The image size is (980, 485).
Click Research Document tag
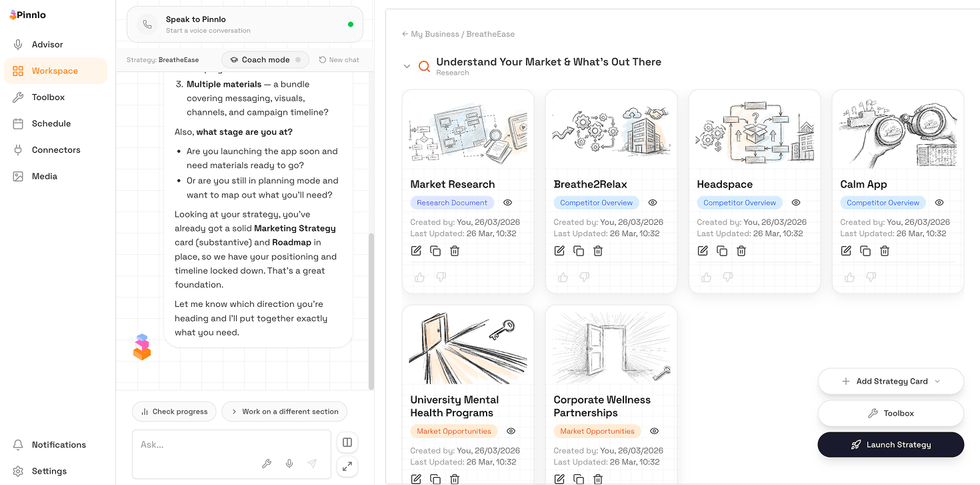point(452,203)
